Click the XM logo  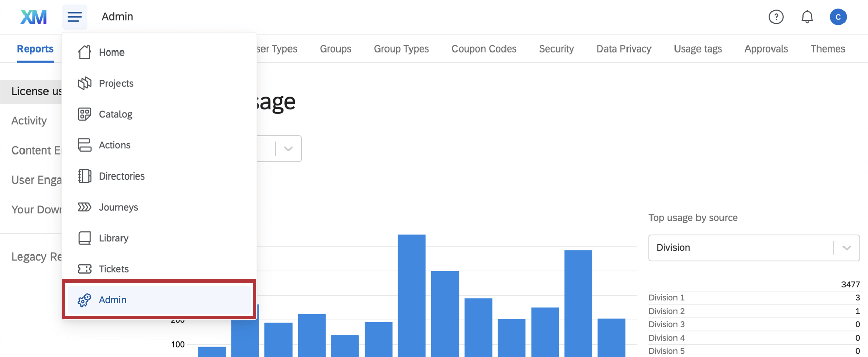(34, 17)
